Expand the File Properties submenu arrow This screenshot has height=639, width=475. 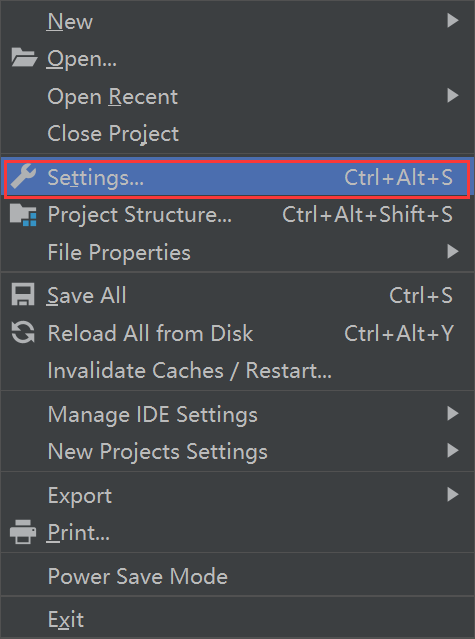[x=453, y=251]
